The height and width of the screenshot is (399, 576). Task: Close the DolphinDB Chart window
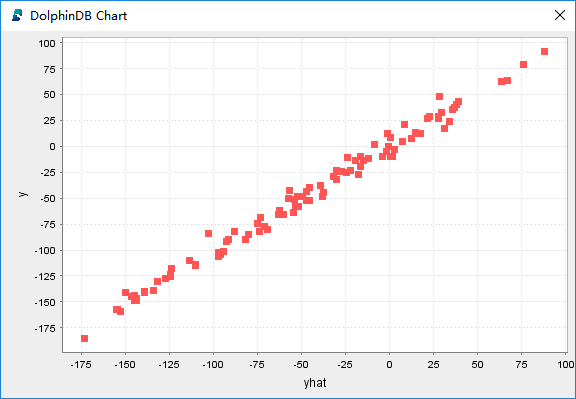click(560, 15)
